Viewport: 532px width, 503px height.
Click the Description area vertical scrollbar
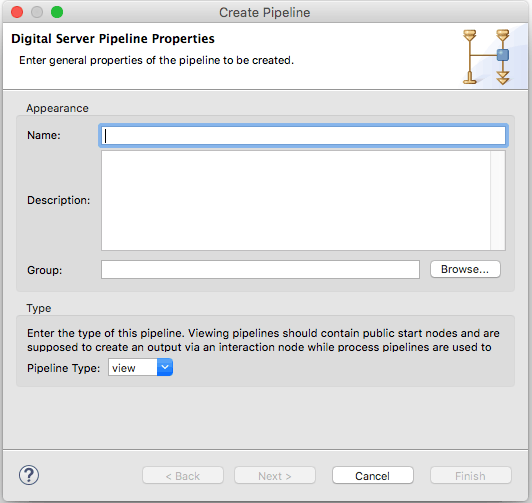tap(498, 200)
